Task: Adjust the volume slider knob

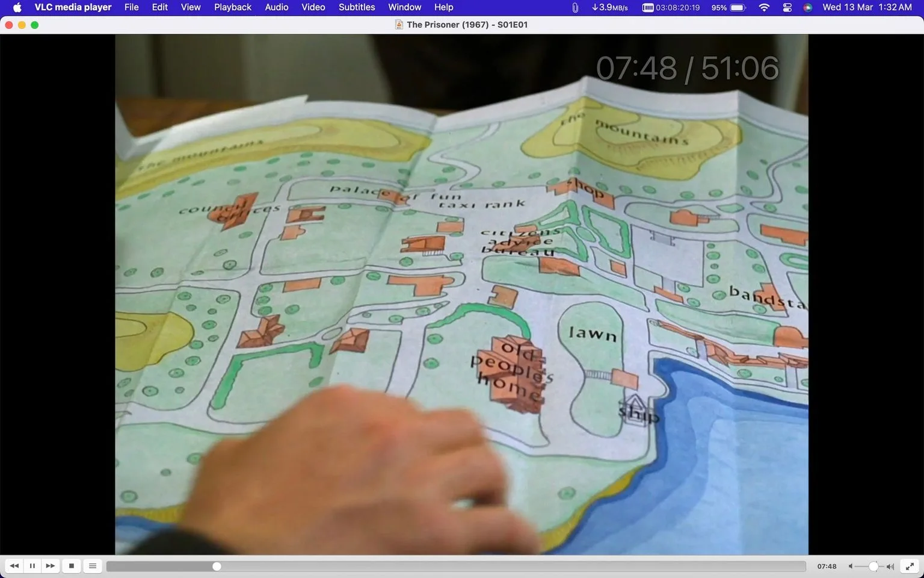Action: click(873, 567)
